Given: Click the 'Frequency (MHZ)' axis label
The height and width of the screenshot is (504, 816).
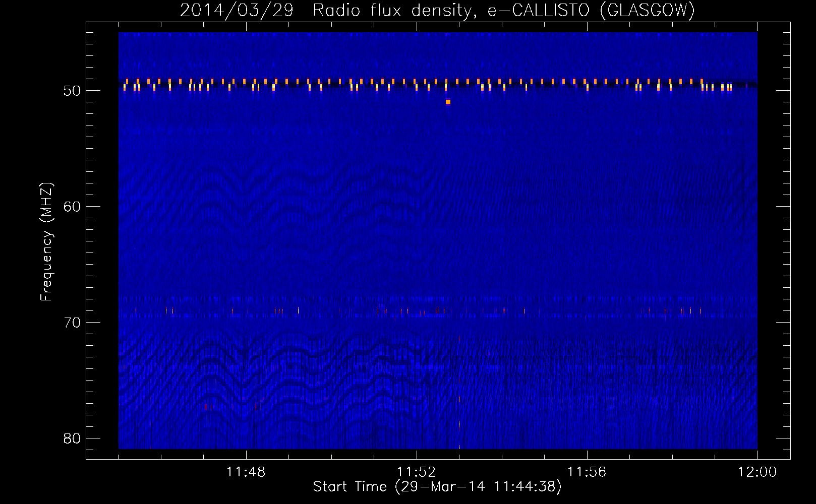Looking at the screenshot, I should point(46,242).
